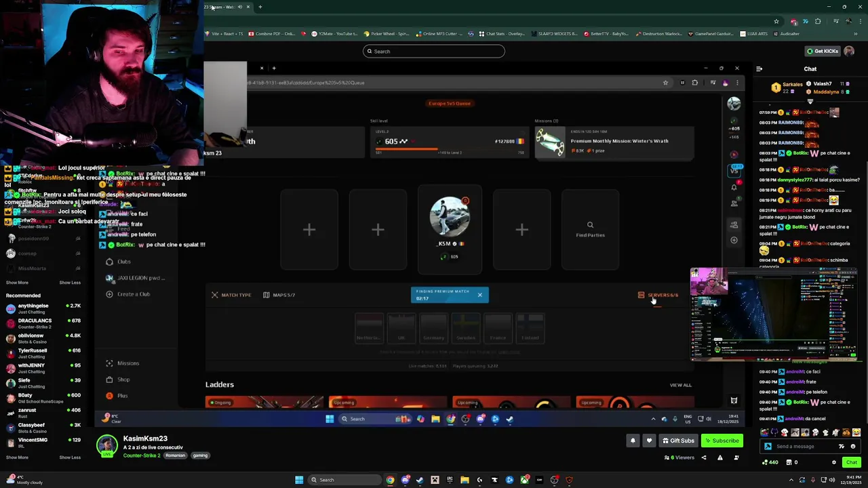Open withJENNY recommended channel
This screenshot has width=868, height=488.
coord(43,368)
